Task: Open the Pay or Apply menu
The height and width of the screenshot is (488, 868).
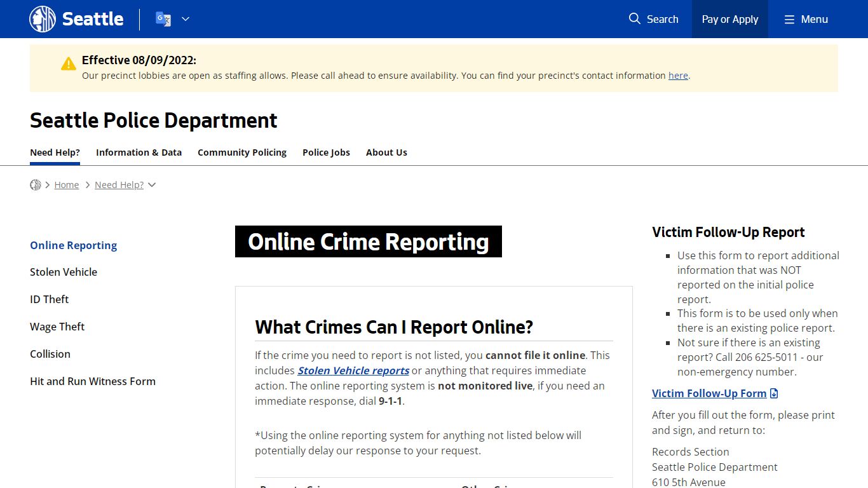Action: pos(730,19)
